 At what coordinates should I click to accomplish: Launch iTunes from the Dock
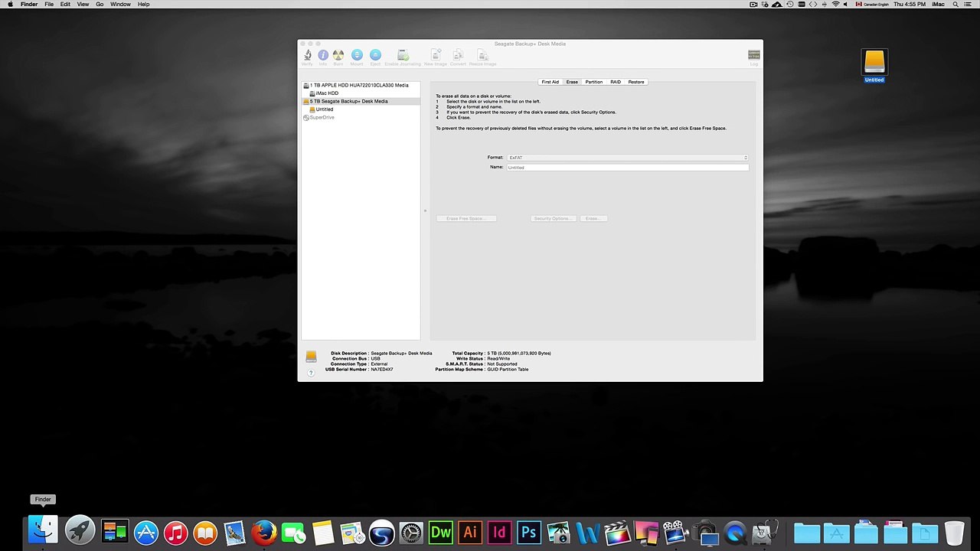(x=175, y=532)
